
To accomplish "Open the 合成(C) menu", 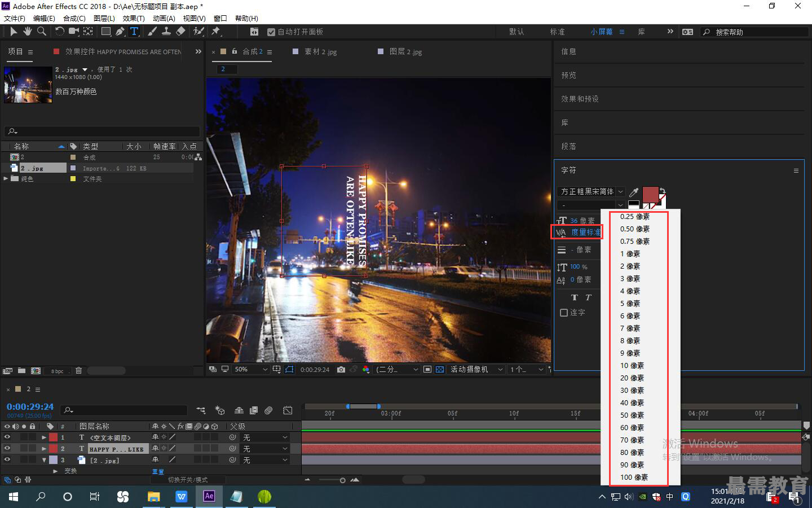I will (74, 18).
